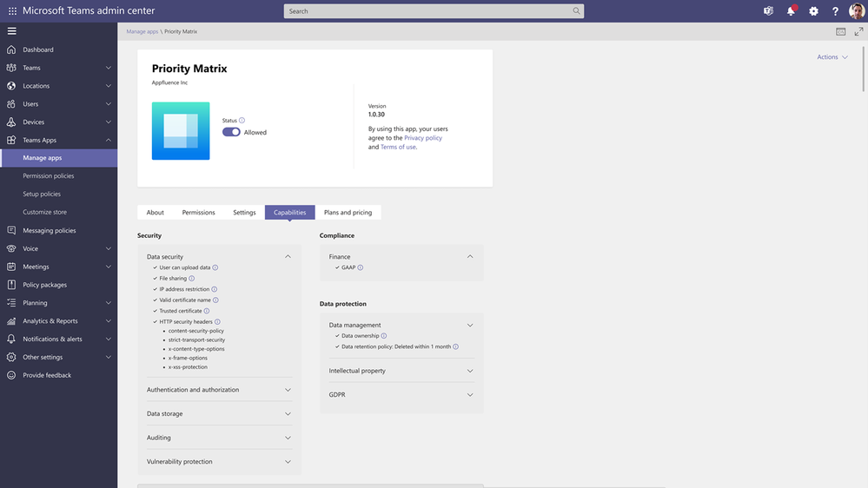Click the Policy packages icon
868x488 pixels.
point(11,285)
